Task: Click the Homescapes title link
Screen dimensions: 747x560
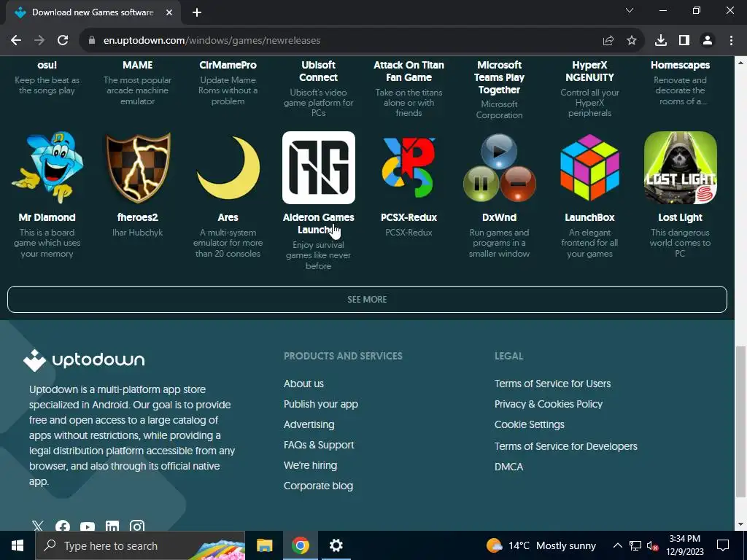Action: [x=681, y=65]
